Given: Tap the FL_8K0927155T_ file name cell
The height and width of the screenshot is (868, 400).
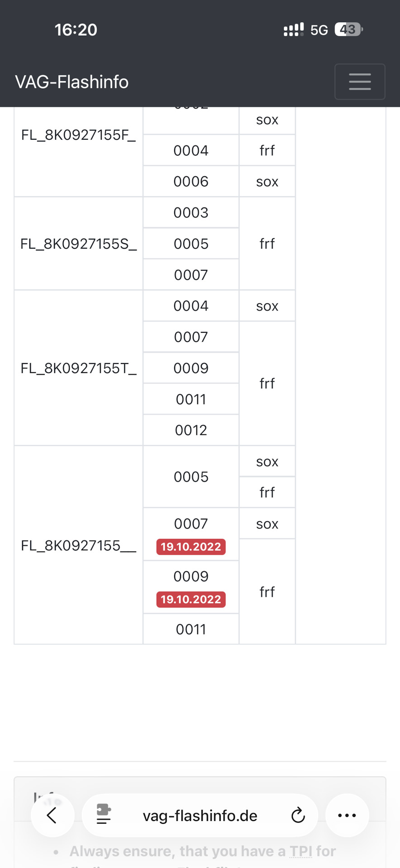Looking at the screenshot, I should [x=78, y=368].
